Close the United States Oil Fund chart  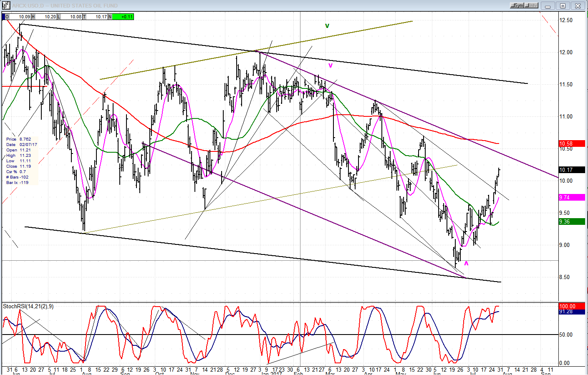click(x=578, y=6)
